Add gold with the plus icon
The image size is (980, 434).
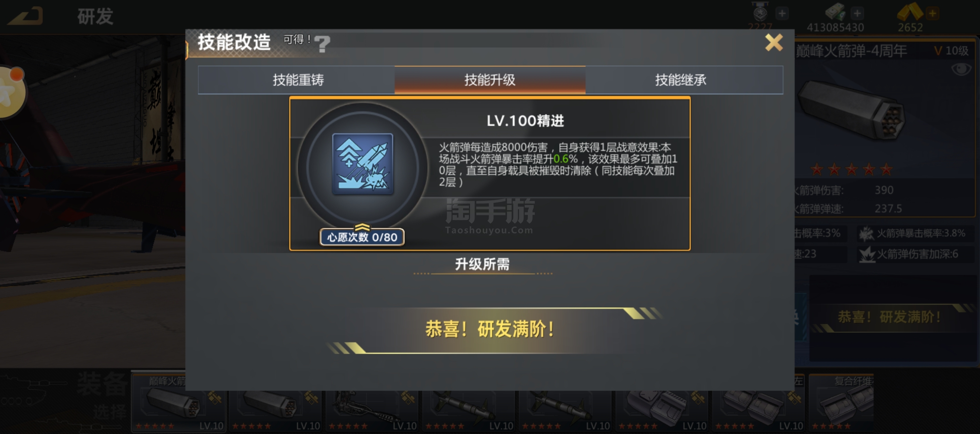click(932, 14)
